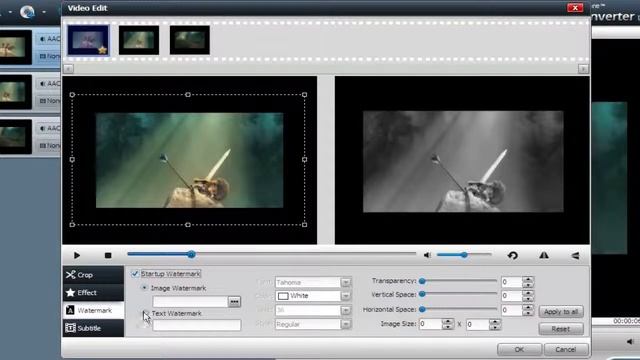The width and height of the screenshot is (640, 360).
Task: Click the image watermark path field
Action: tap(190, 302)
